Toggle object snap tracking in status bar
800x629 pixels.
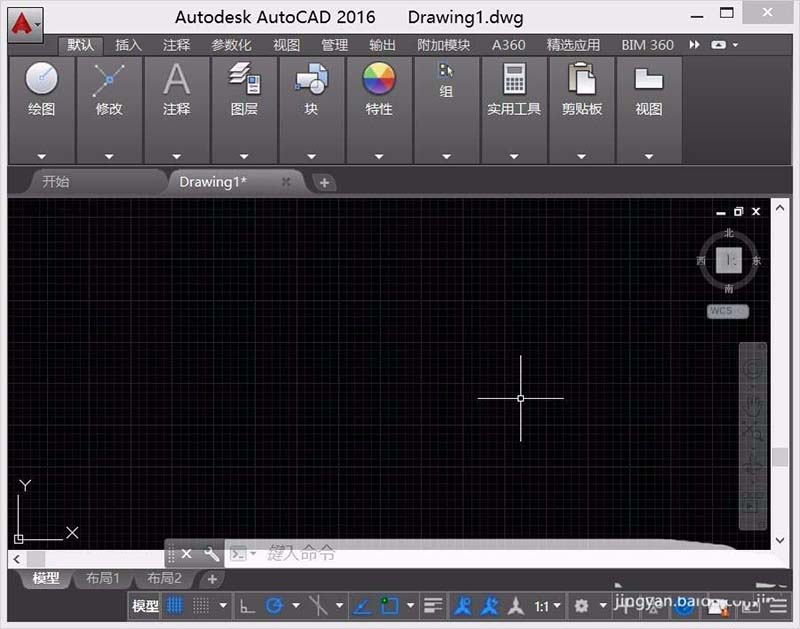(x=362, y=607)
